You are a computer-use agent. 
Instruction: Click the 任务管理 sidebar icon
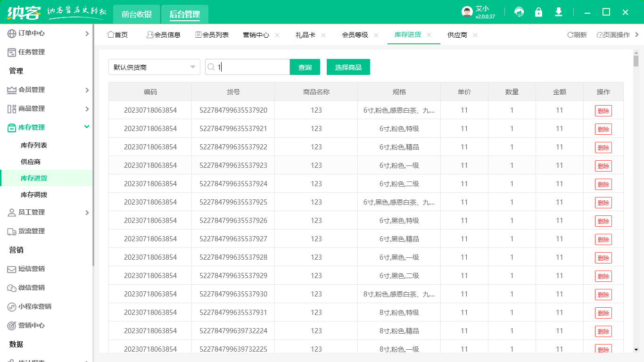click(12, 52)
